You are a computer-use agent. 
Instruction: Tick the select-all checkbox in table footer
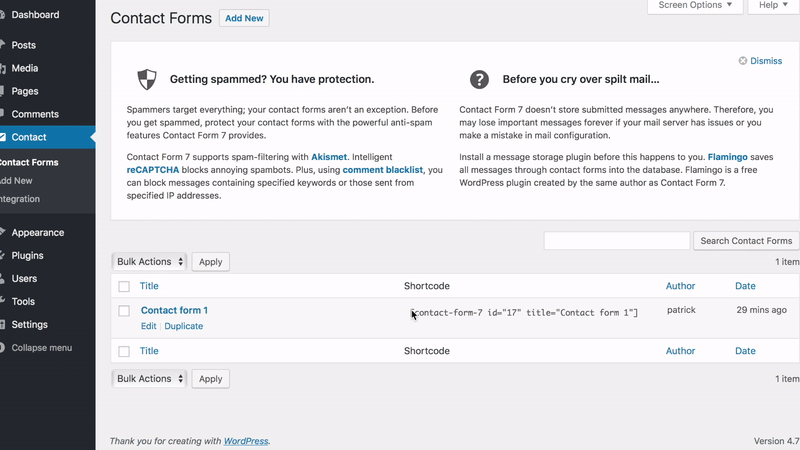tap(124, 351)
